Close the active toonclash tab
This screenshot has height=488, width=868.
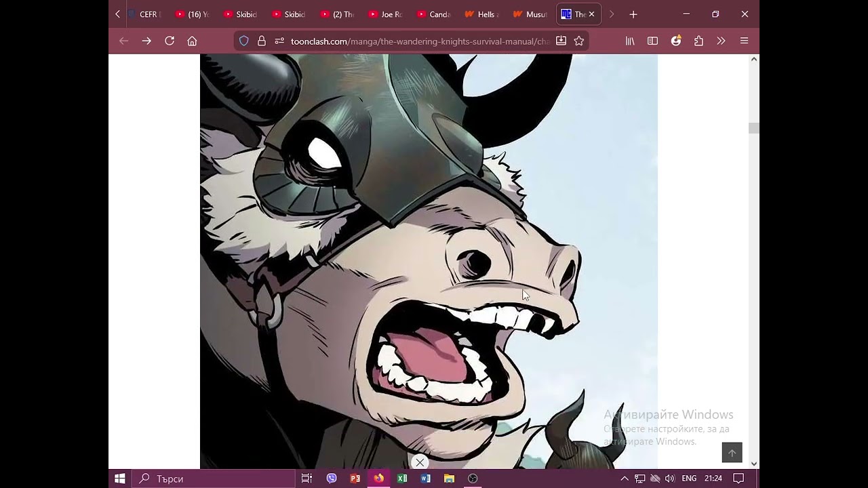(x=591, y=14)
